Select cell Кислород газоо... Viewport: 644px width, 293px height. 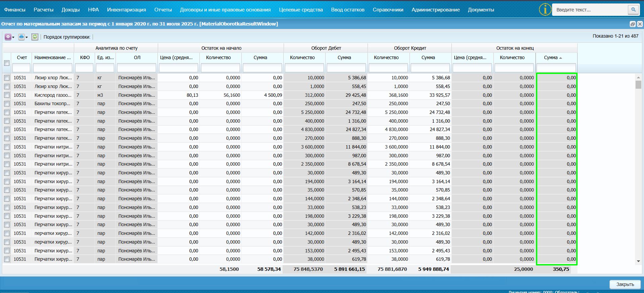pos(53,95)
